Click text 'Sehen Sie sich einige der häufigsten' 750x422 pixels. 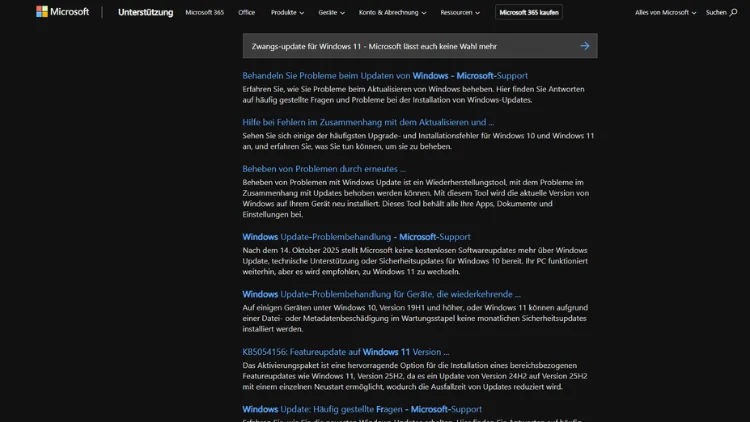tap(307, 135)
